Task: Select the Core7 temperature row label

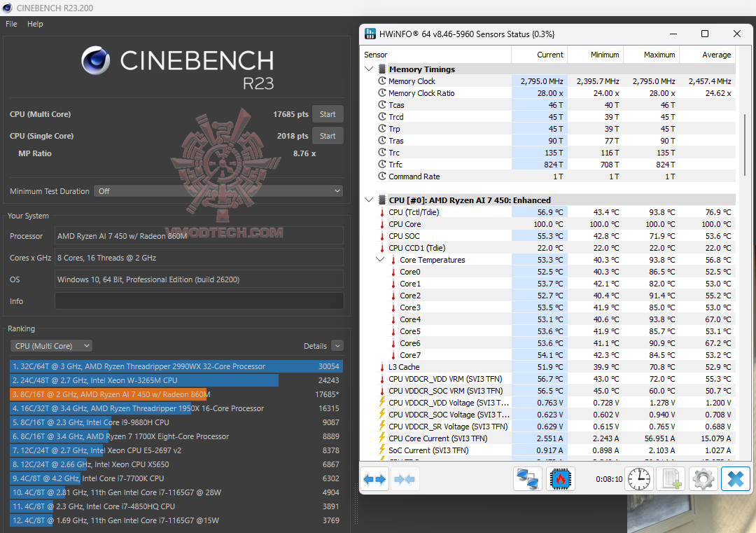Action: 409,355
